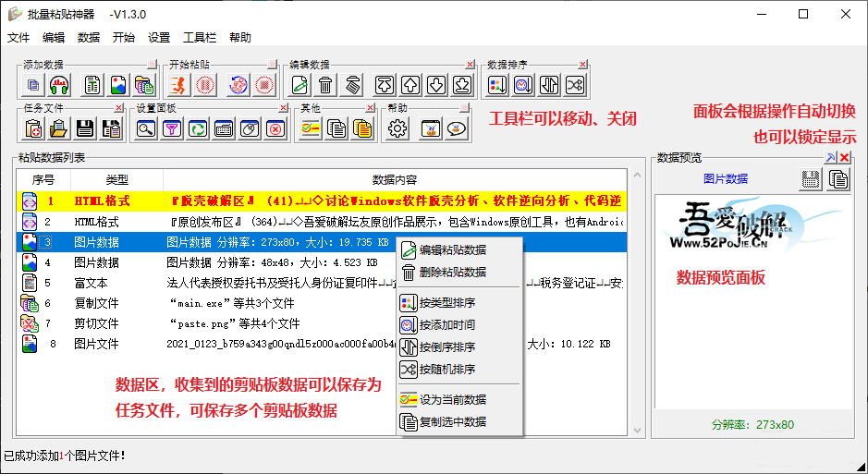Open the 数据 menu
Screen dimensions: 868x474
(89, 38)
